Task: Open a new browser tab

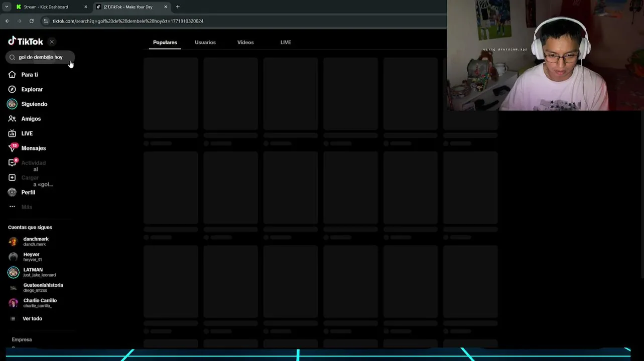Action: click(x=178, y=7)
